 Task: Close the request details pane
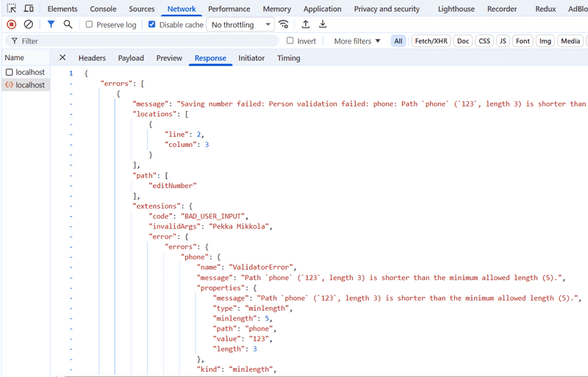tap(62, 58)
